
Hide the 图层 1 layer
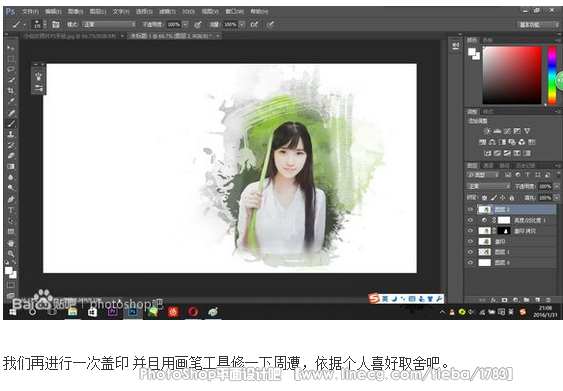470,252
